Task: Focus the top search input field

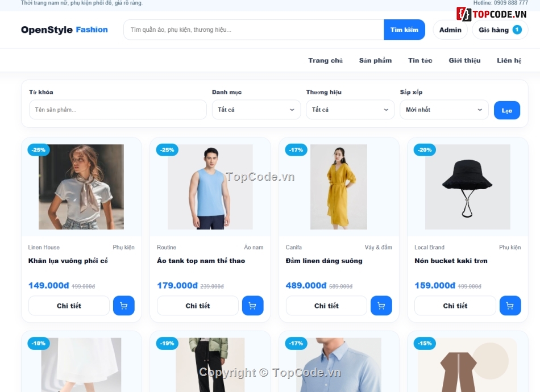Action: 254,30
